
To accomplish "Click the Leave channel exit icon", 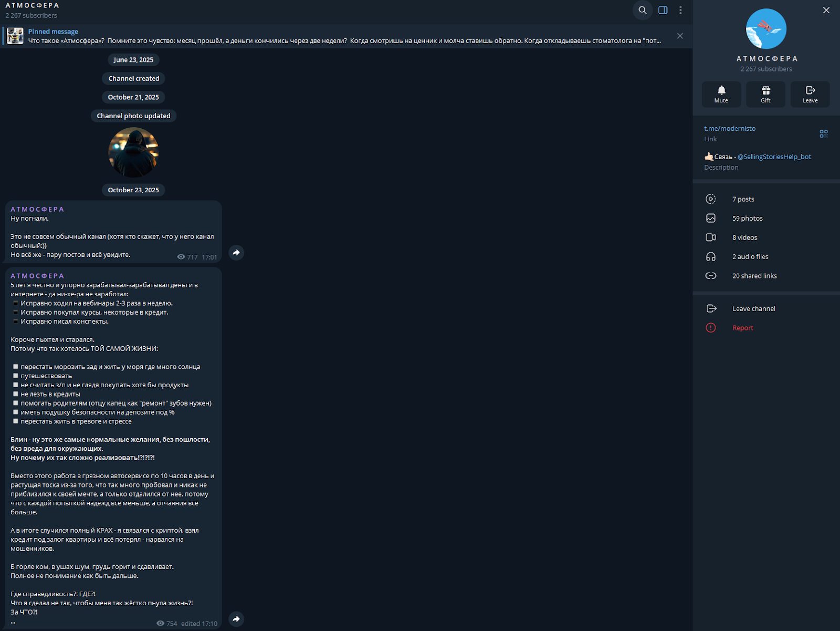I will tap(711, 308).
